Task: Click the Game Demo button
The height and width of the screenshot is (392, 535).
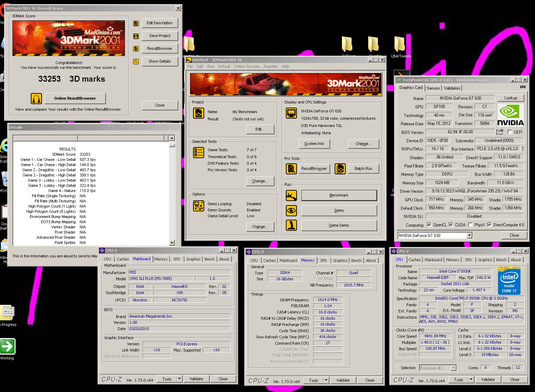Action: (339, 225)
